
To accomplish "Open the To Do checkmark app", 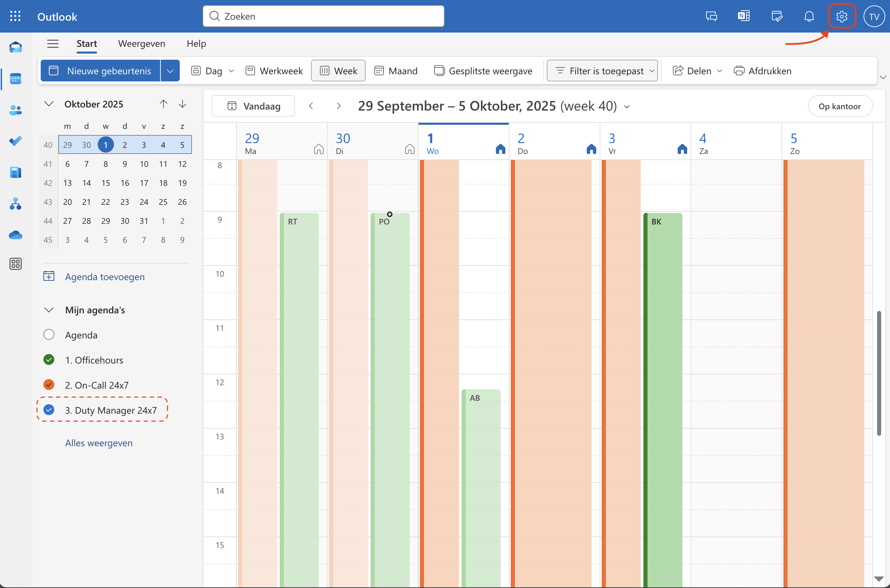I will (15, 141).
